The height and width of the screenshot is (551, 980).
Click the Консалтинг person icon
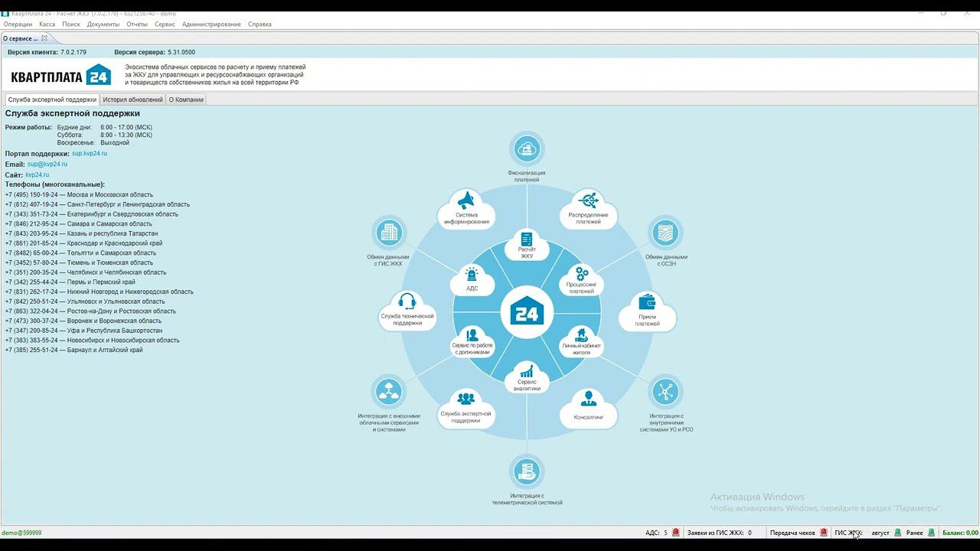(588, 399)
